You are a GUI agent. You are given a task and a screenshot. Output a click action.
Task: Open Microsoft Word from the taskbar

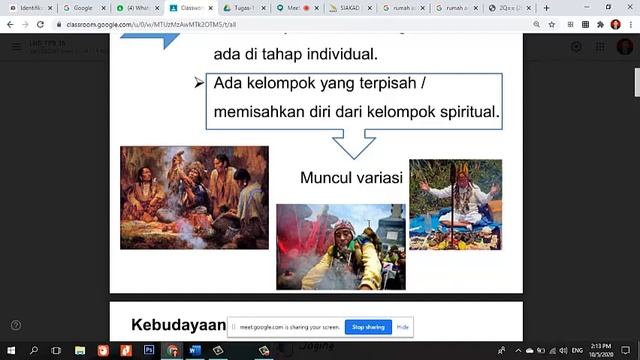tap(195, 350)
